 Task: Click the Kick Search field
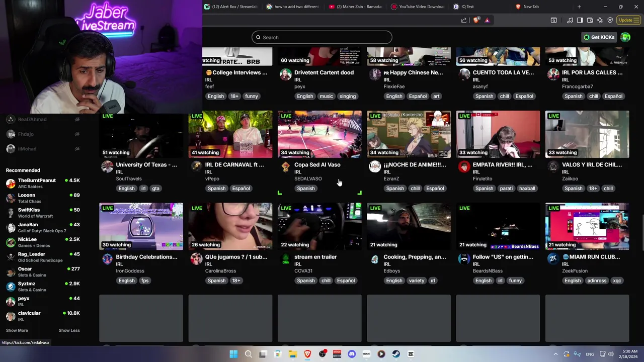pos(322,37)
